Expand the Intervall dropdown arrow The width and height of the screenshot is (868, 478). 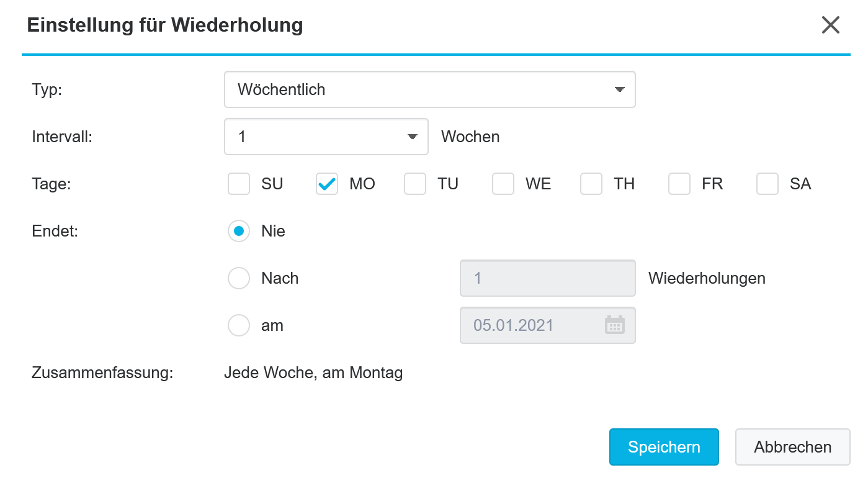point(412,137)
